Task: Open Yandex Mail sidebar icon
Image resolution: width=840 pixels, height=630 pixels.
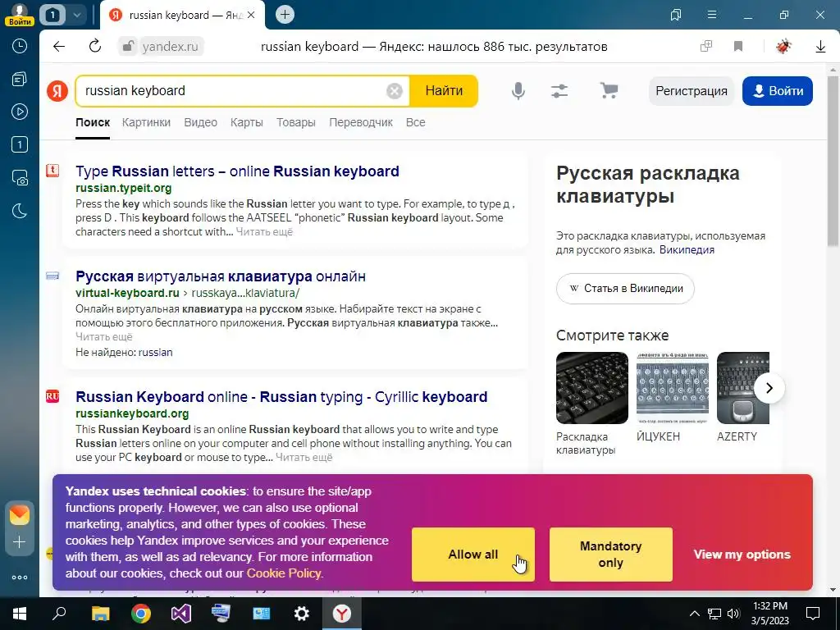Action: (x=20, y=515)
